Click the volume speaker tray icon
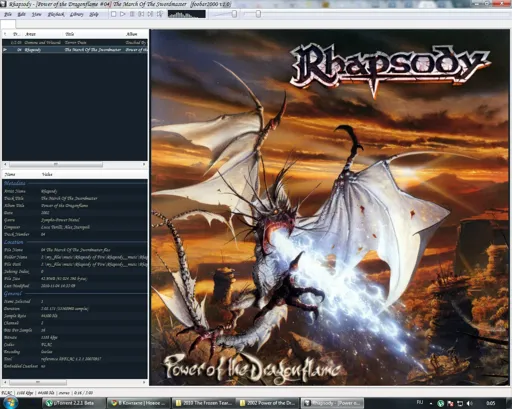 click(470, 403)
